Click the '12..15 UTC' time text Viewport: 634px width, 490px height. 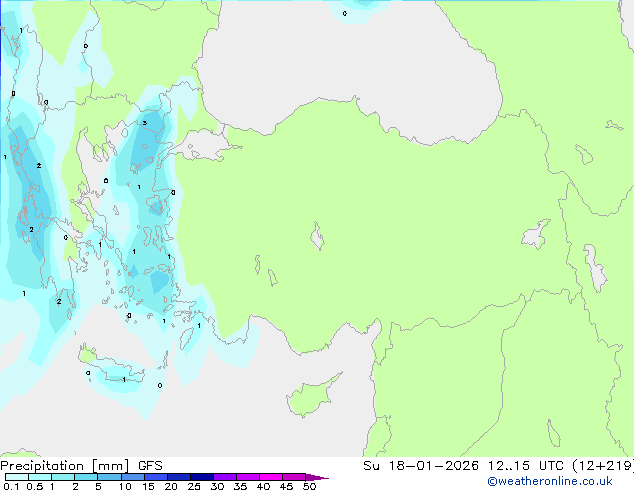[525, 466]
